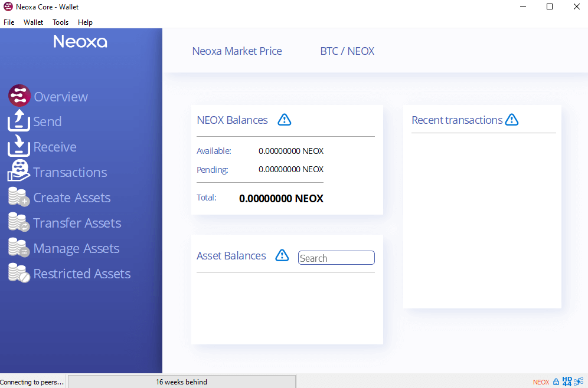The height and width of the screenshot is (388, 588).
Task: Click the wallet lock icon in the status bar
Action: (x=556, y=382)
